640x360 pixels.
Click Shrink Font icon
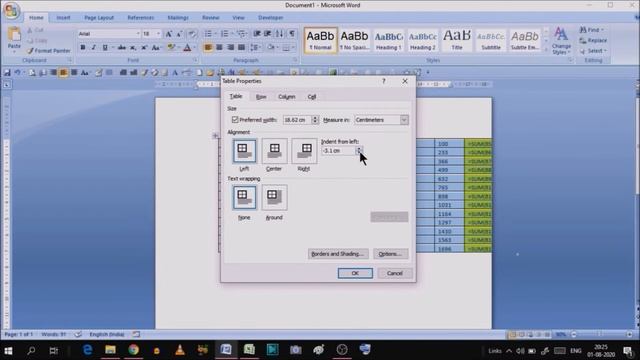(x=179, y=34)
